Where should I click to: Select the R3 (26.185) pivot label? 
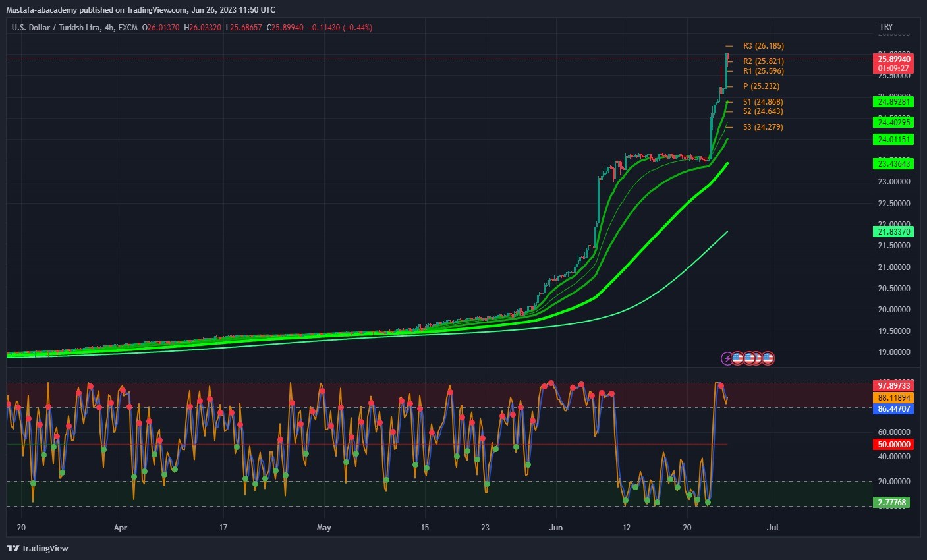coord(764,46)
